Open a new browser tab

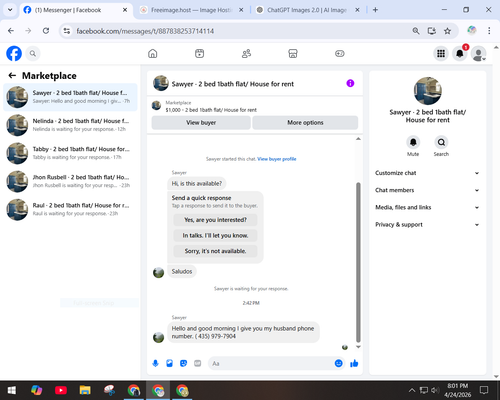point(375,10)
